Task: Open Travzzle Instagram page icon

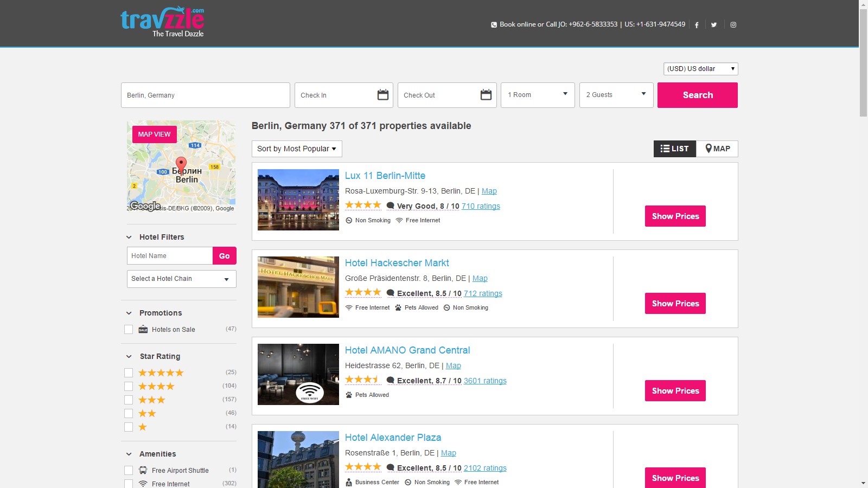Action: 733,25
